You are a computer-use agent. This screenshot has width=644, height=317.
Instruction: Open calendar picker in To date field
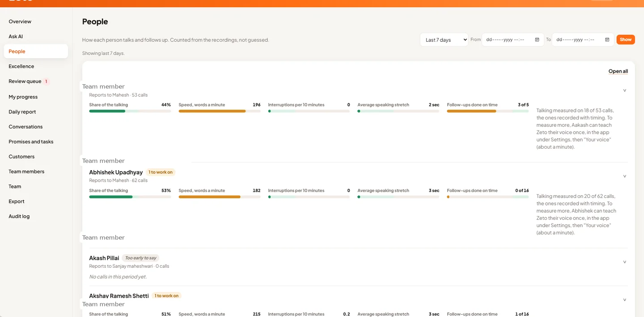coord(607,40)
